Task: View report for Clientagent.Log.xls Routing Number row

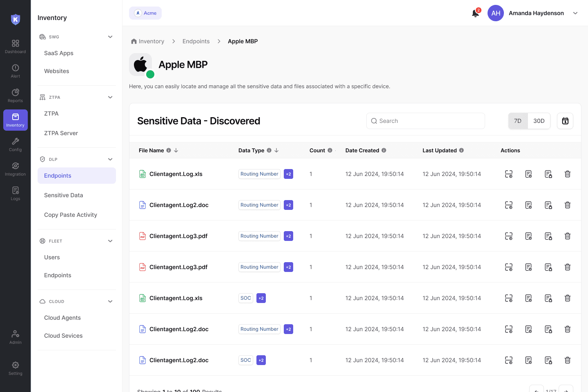Action: tap(528, 174)
